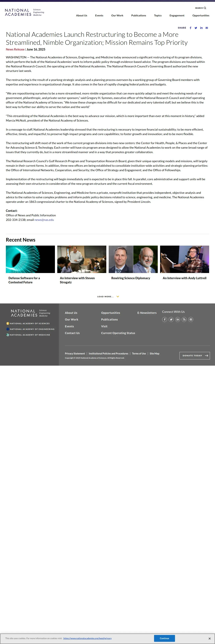Open the Events menu

(x=99, y=16)
